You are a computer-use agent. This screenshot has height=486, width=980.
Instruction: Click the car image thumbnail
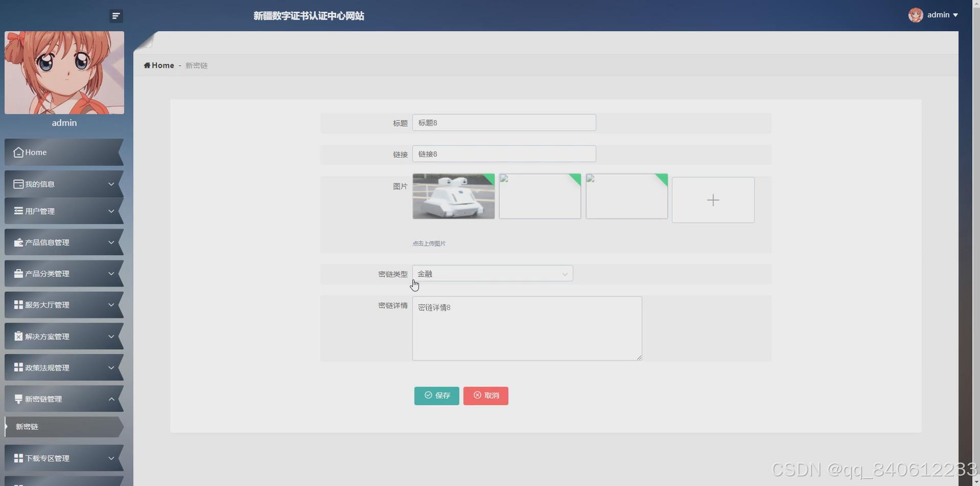point(454,196)
